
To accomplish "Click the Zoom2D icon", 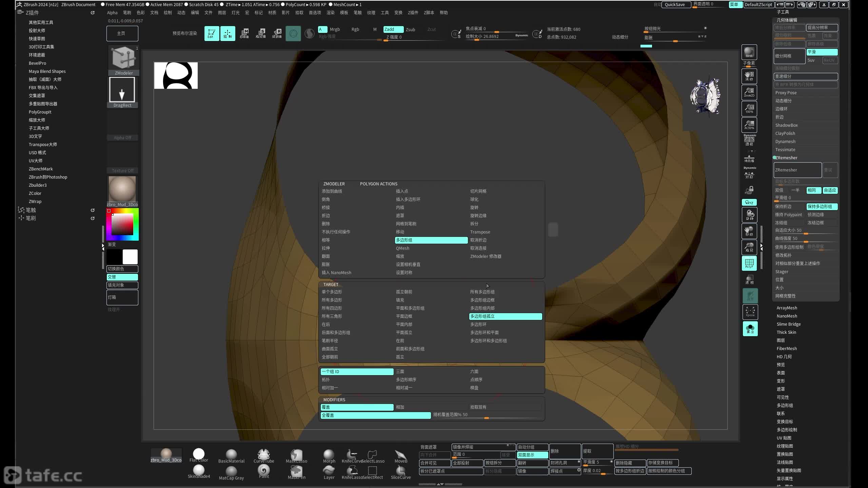I will tap(749, 93).
